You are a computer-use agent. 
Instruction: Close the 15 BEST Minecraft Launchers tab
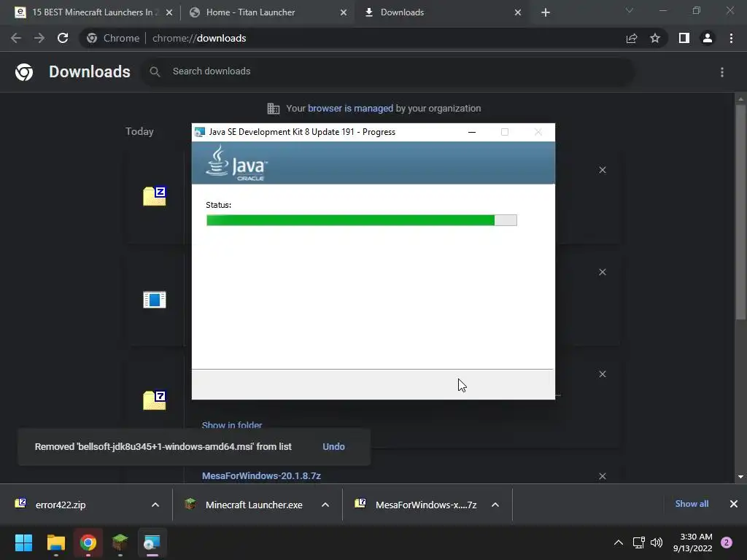coord(169,13)
